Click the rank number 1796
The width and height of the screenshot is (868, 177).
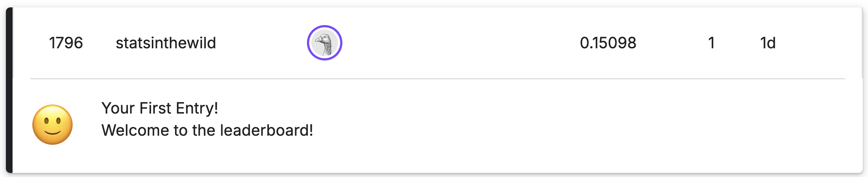(x=66, y=43)
